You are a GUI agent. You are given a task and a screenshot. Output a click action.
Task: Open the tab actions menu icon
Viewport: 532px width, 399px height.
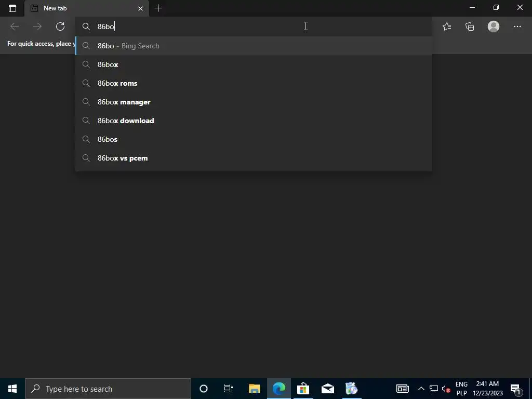12,8
